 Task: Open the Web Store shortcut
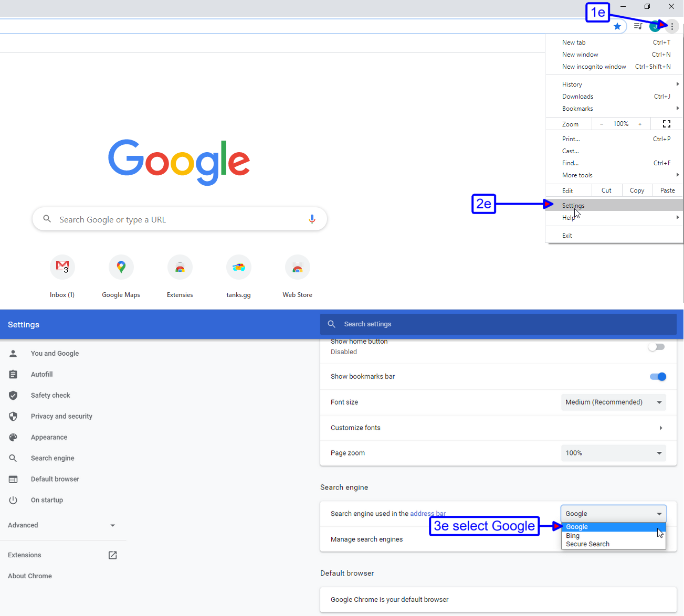(297, 277)
